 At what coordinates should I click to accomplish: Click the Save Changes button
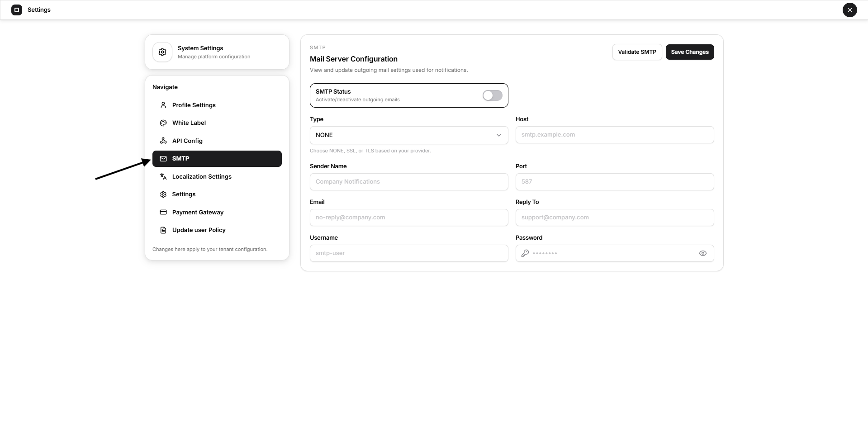(690, 52)
